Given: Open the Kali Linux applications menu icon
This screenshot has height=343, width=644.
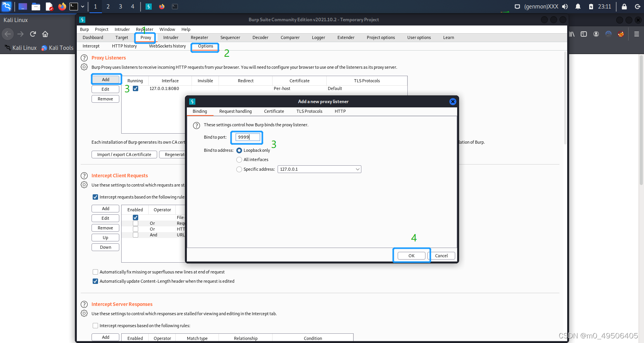Looking at the screenshot, I should click(7, 6).
